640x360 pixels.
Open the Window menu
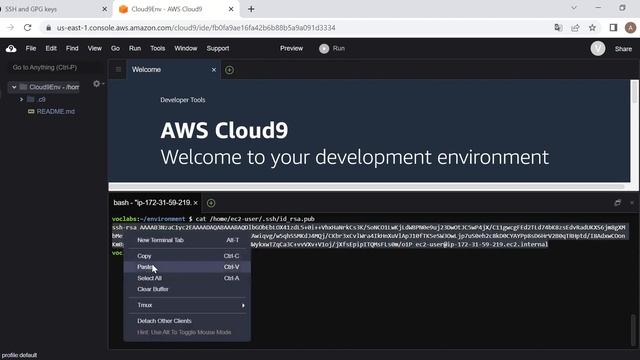pos(186,48)
